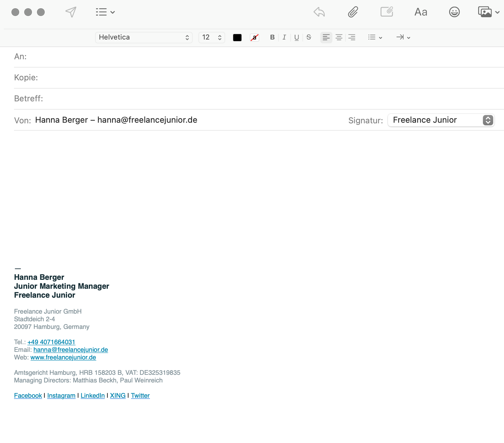Click 'Freelance Junior GmbH' text

(48, 311)
